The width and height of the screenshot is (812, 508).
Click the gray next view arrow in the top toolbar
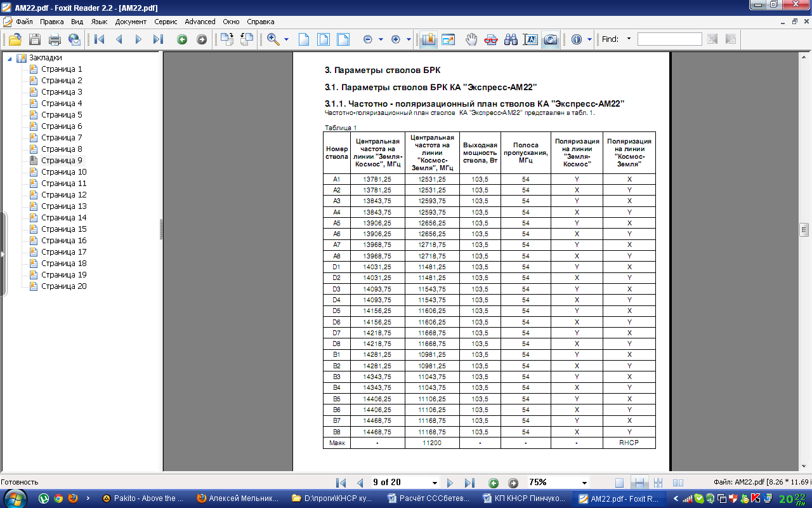pos(202,39)
